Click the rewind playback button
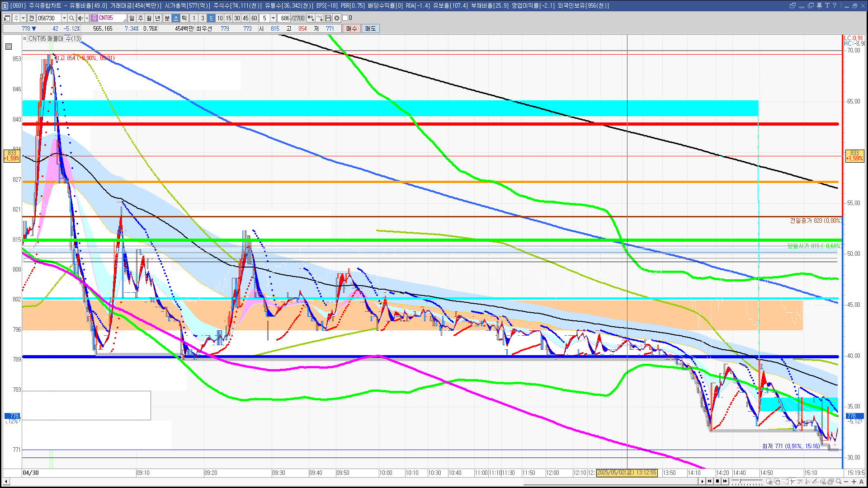The width and height of the screenshot is (868, 488). 709,481
